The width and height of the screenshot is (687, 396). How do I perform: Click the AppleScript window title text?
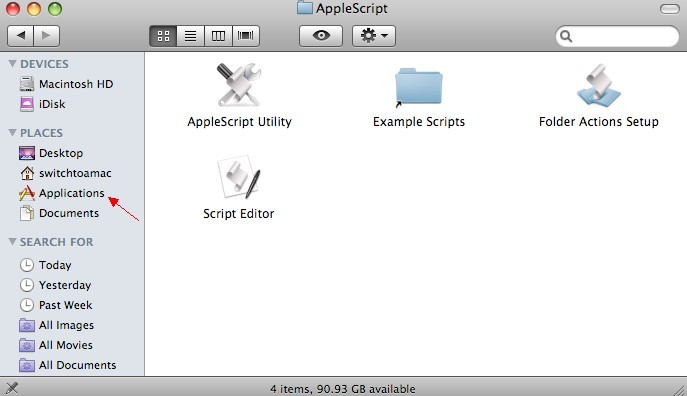tap(352, 8)
